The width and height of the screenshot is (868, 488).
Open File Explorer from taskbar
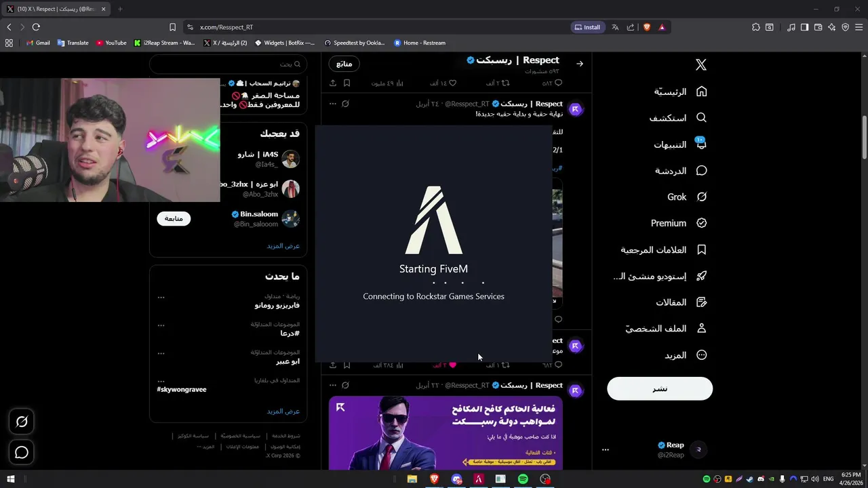412,479
